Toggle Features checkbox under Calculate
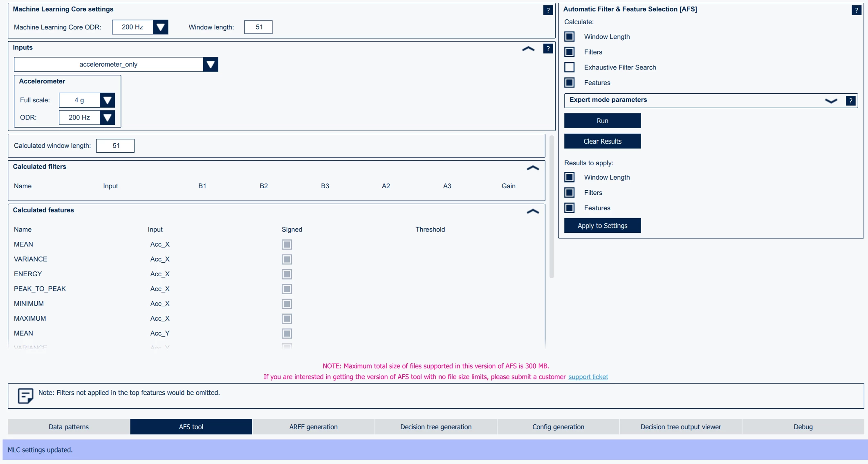868x464 pixels. [x=569, y=83]
